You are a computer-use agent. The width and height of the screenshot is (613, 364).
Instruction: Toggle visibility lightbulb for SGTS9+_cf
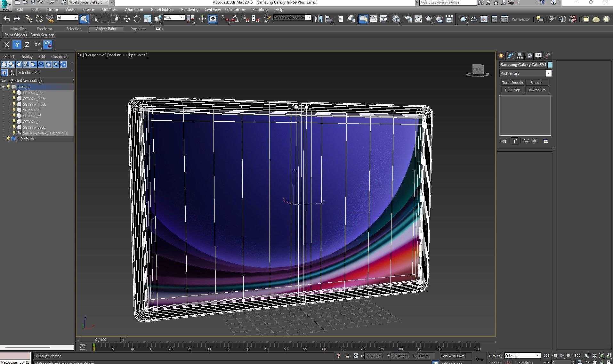coord(14,116)
